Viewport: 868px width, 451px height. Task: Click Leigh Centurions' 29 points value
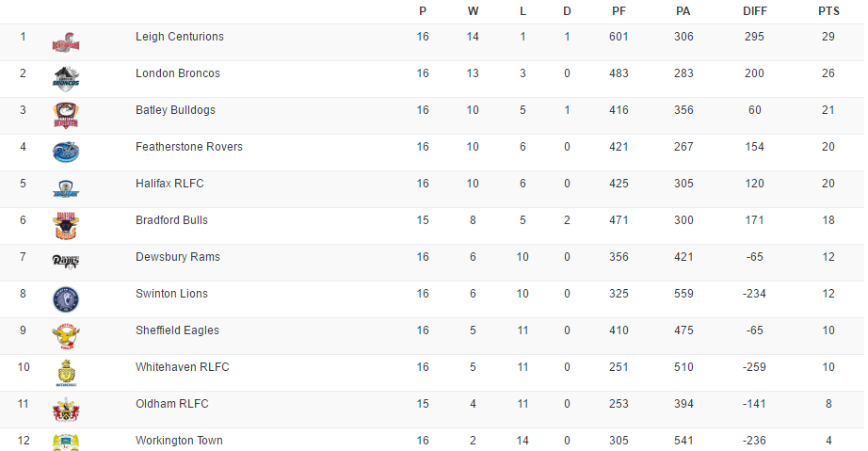pos(828,37)
